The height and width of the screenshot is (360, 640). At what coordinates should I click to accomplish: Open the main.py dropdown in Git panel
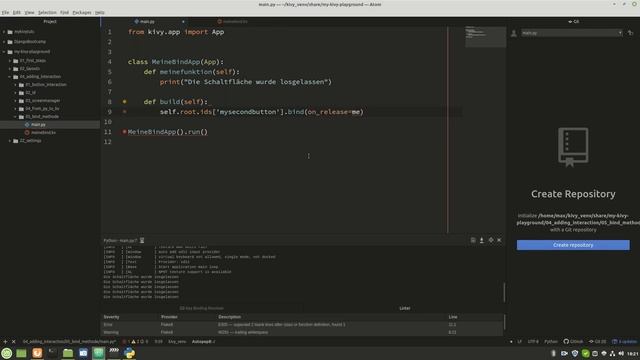[571, 33]
